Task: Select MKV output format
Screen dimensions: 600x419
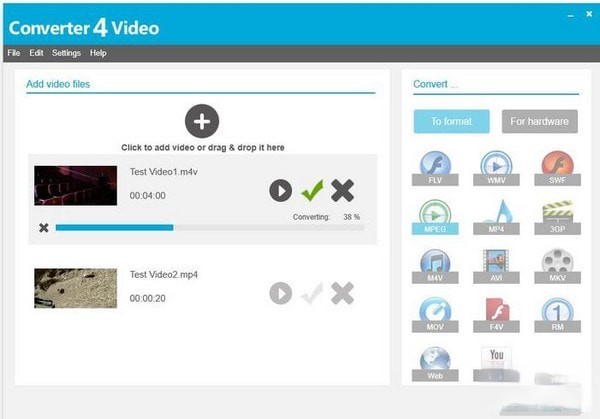Action: (558, 266)
